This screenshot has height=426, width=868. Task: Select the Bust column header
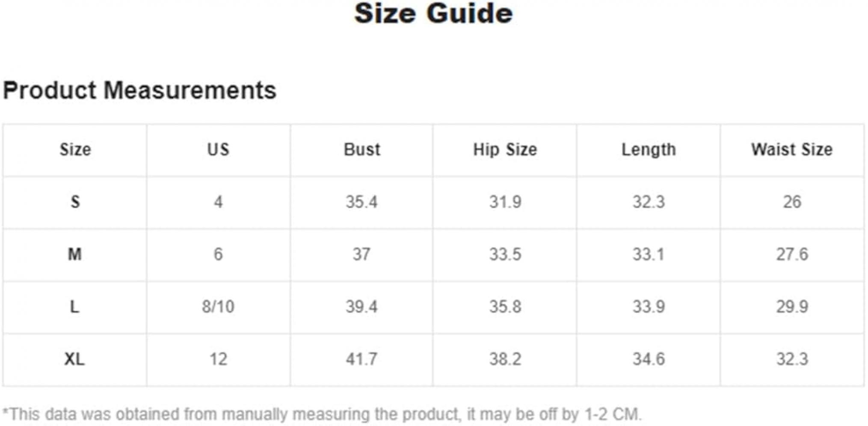[x=362, y=150]
